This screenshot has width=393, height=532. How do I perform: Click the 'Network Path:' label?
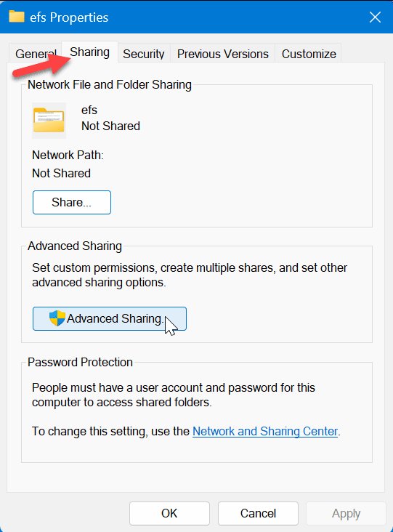pos(68,155)
